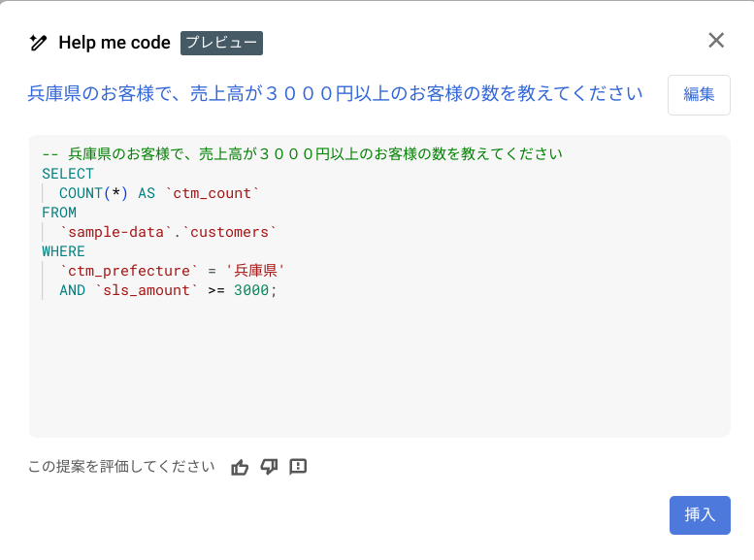This screenshot has height=560, width=754.
Task: Click the `sample-data`.`customers` table reference
Action: (x=168, y=232)
